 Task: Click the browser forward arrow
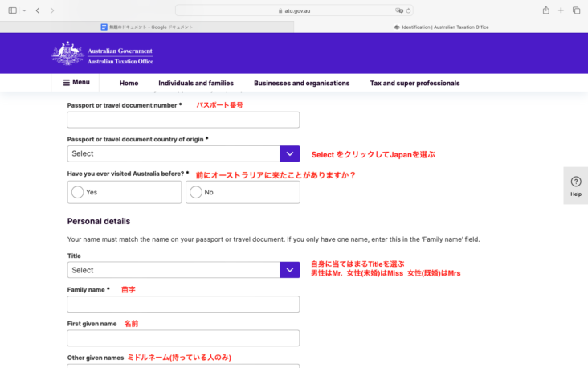(x=52, y=10)
